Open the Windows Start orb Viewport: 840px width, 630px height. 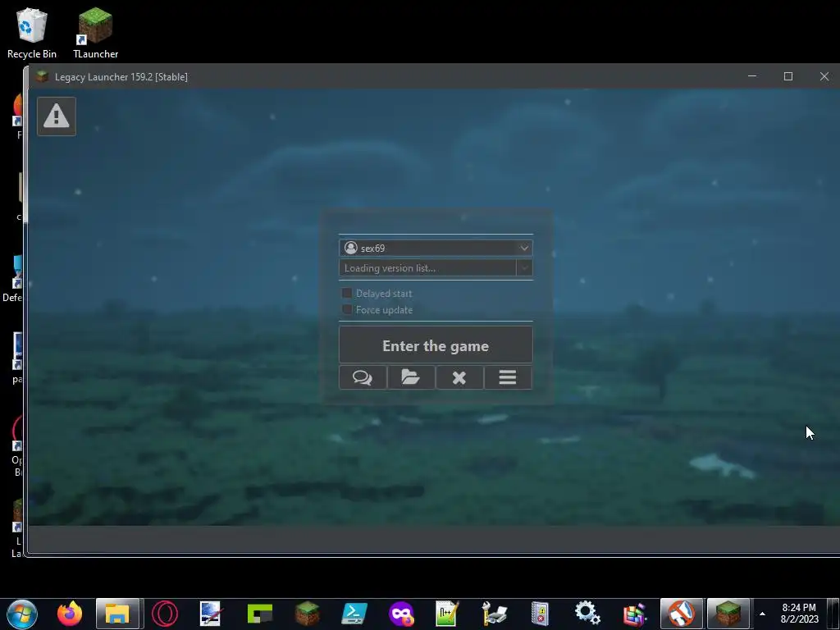(x=22, y=614)
